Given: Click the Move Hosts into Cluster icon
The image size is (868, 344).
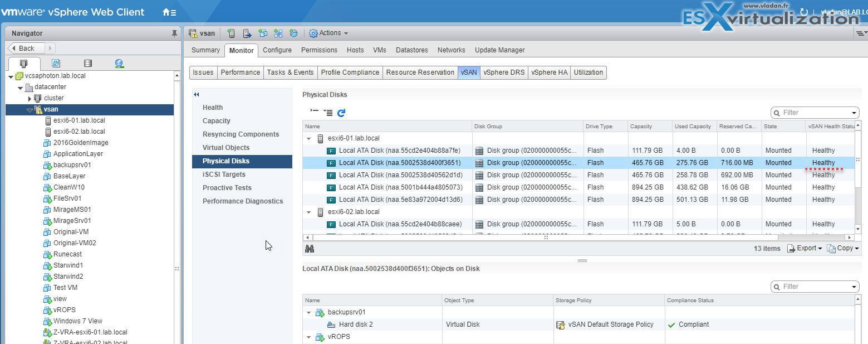Looking at the screenshot, I should [247, 33].
